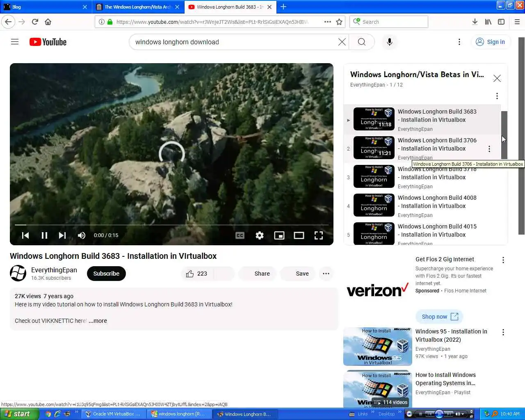Submit search with the magnifier button
Viewport: 525px width, 420px height.
pos(361,42)
